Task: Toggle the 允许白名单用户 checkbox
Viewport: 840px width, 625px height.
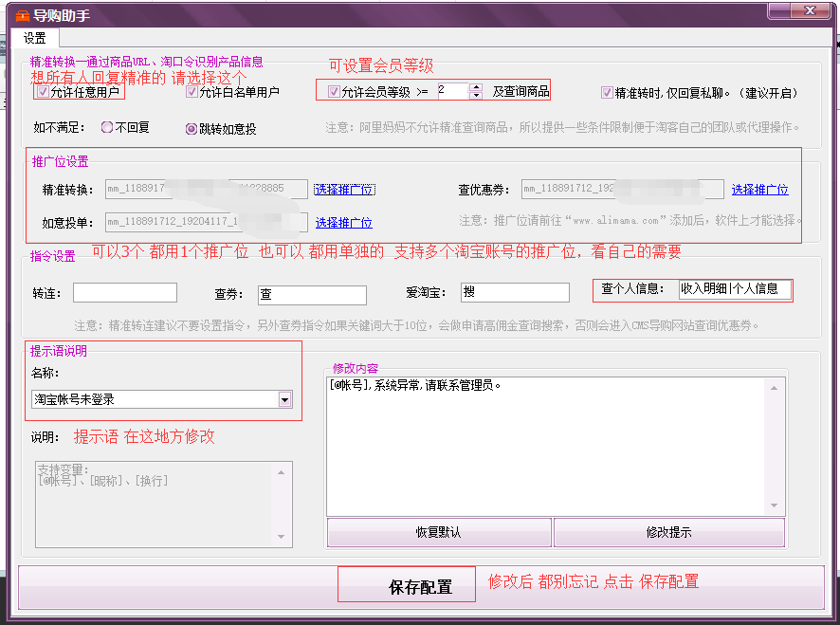Action: point(192,93)
